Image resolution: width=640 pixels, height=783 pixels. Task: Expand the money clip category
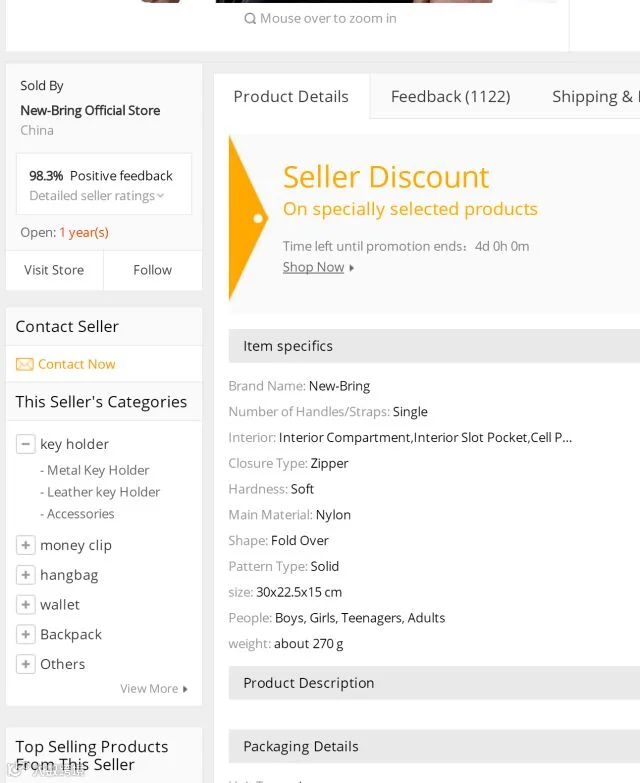pyautogui.click(x=25, y=545)
